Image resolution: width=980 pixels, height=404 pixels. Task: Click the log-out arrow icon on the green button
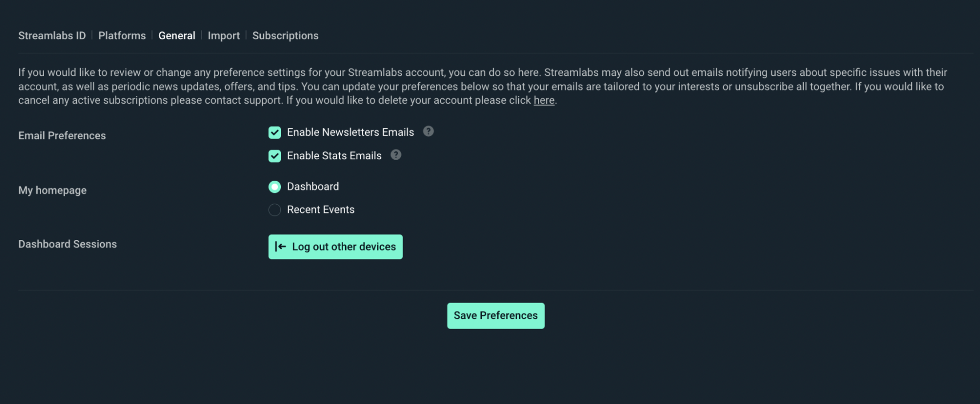pyautogui.click(x=280, y=247)
